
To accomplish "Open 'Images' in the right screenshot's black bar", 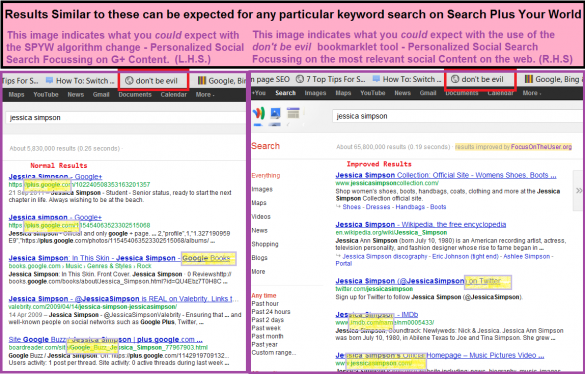I will pos(315,93).
